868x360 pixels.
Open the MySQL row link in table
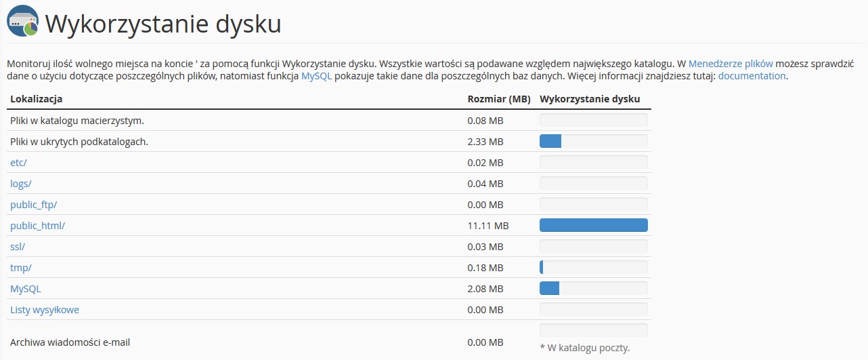point(26,289)
